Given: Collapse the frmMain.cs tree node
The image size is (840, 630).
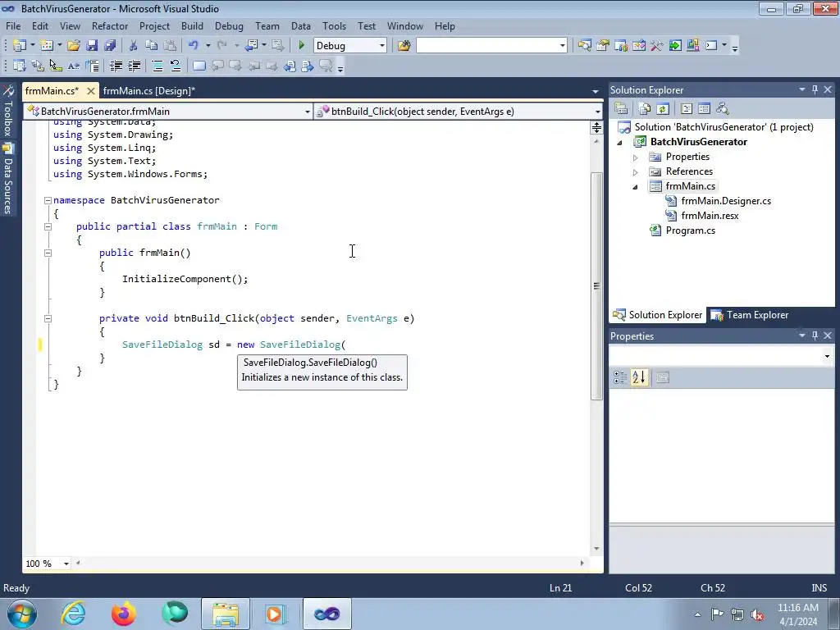Looking at the screenshot, I should click(x=636, y=187).
